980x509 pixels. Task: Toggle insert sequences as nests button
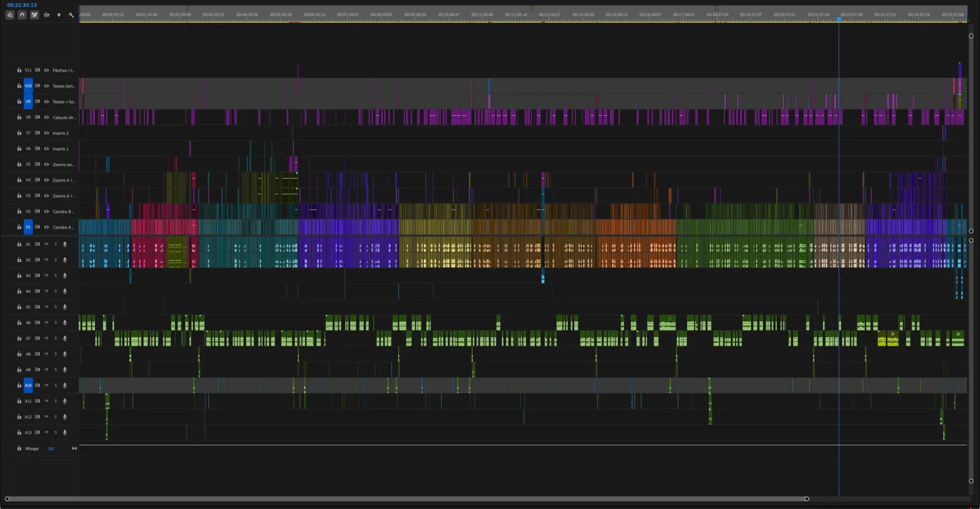coord(10,15)
